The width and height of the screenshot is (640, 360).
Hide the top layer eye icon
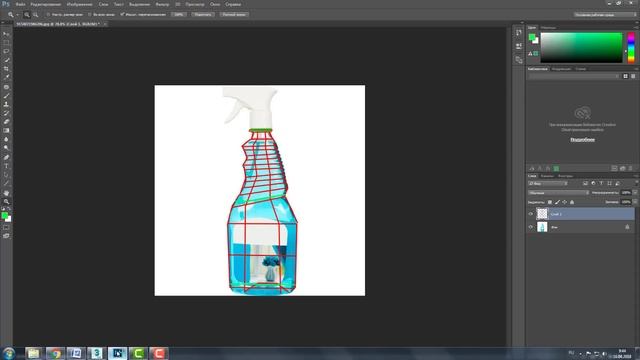click(x=531, y=214)
